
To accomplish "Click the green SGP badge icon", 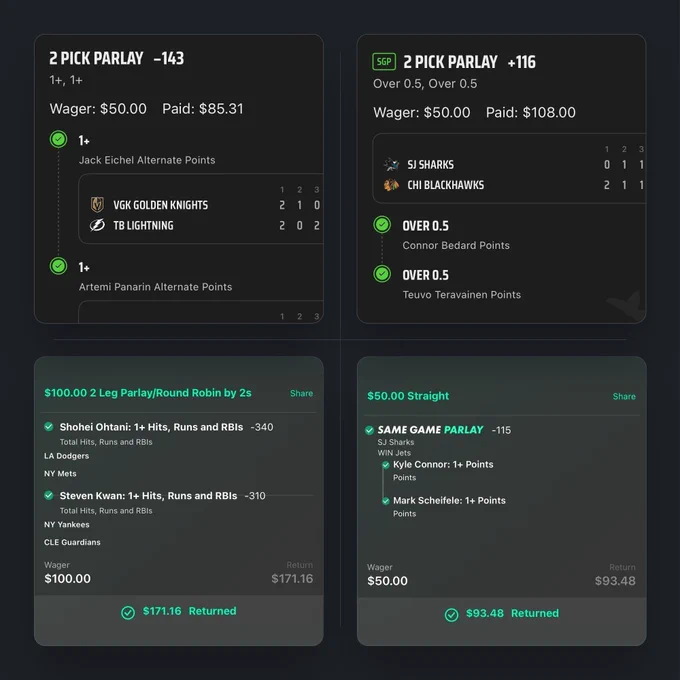I will [x=384, y=62].
